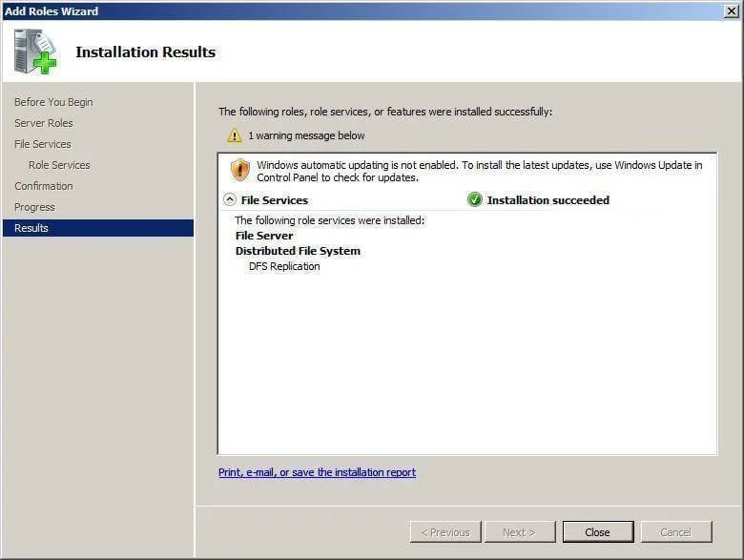This screenshot has width=744, height=560.
Task: Click the '1 warning message below' text
Action: click(306, 135)
